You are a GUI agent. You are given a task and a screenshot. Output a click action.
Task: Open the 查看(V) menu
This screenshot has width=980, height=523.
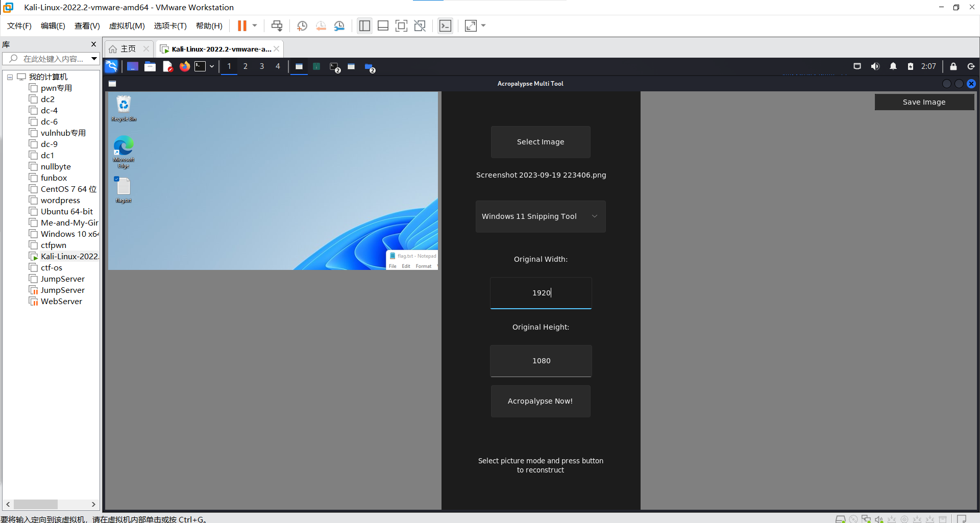click(x=87, y=26)
